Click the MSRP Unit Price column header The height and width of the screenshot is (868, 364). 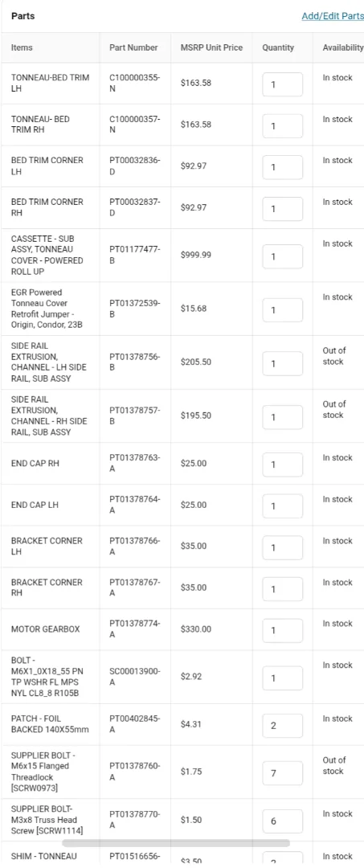(x=211, y=47)
